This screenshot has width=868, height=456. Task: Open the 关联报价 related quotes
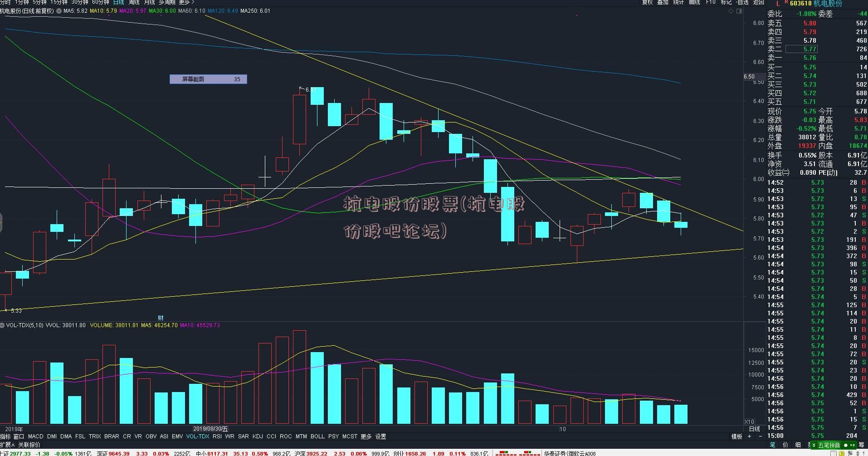(x=29, y=445)
